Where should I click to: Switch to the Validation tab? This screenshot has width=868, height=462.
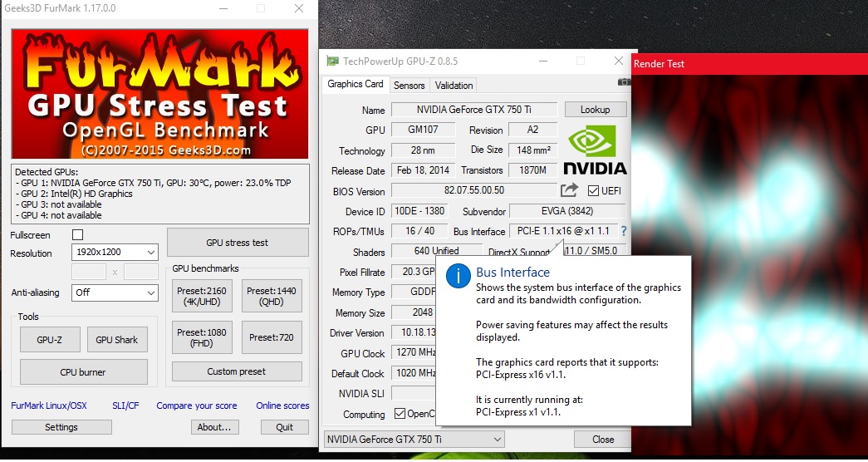pos(454,86)
